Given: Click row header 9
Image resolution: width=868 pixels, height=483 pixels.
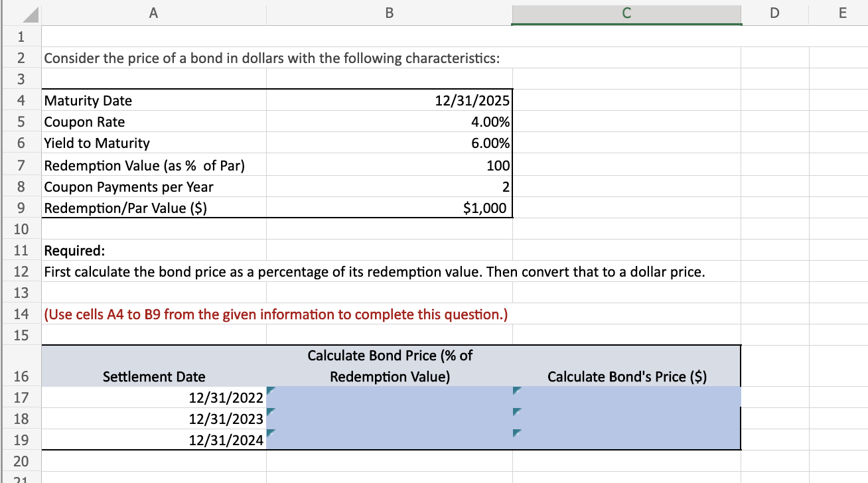Looking at the screenshot, I should pos(20,208).
